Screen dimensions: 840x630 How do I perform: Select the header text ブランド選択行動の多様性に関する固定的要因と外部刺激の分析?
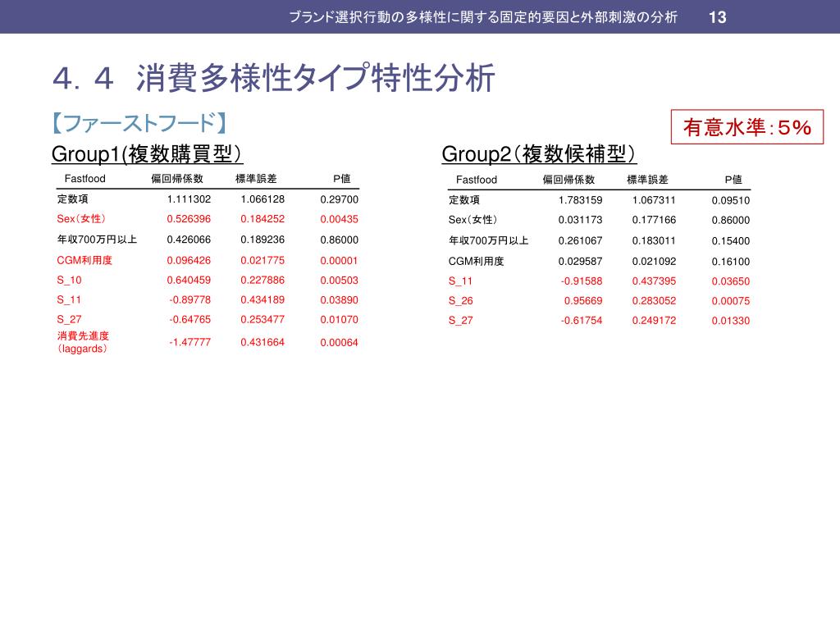(x=483, y=17)
